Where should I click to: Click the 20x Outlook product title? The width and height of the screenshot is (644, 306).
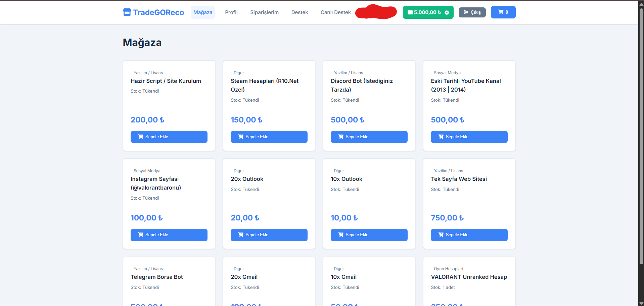point(247,179)
